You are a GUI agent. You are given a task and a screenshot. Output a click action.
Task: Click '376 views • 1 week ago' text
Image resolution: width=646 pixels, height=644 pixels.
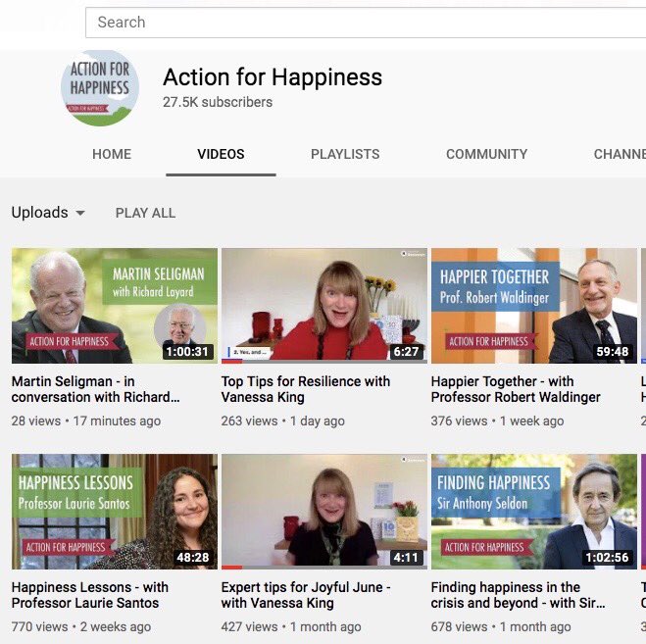coord(497,421)
